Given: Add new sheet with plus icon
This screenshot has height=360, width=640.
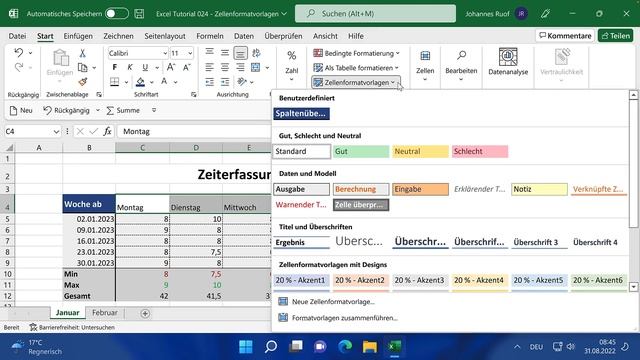Looking at the screenshot, I should click(145, 313).
